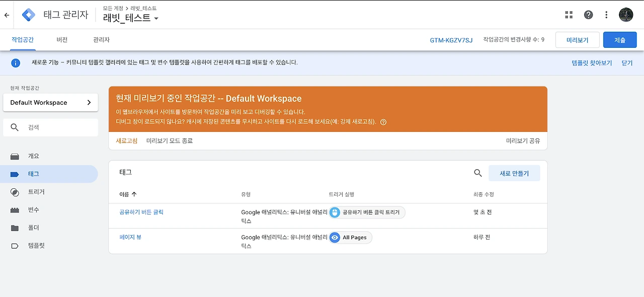The image size is (644, 297).
Task: Click the All Pages trigger chip
Action: pyautogui.click(x=350, y=238)
